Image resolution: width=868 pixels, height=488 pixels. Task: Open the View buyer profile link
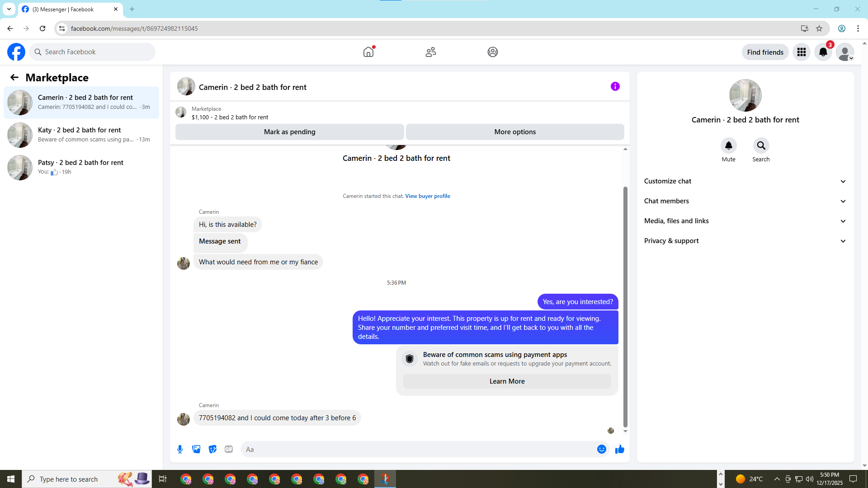427,196
